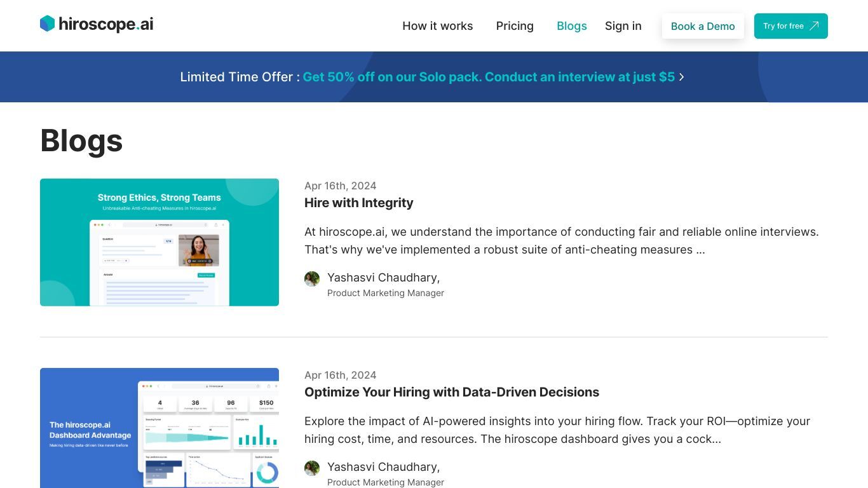Click the Try for free button
The width and height of the screenshot is (868, 488).
[790, 26]
